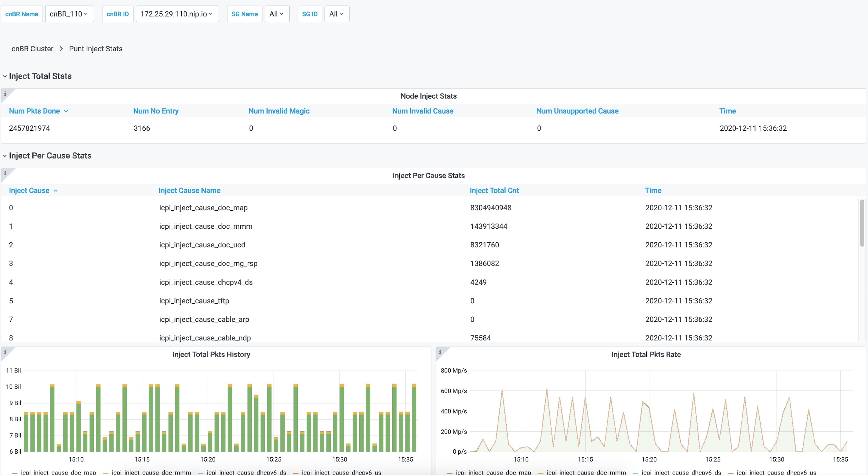
Task: Click the SG Name variable label
Action: click(245, 14)
